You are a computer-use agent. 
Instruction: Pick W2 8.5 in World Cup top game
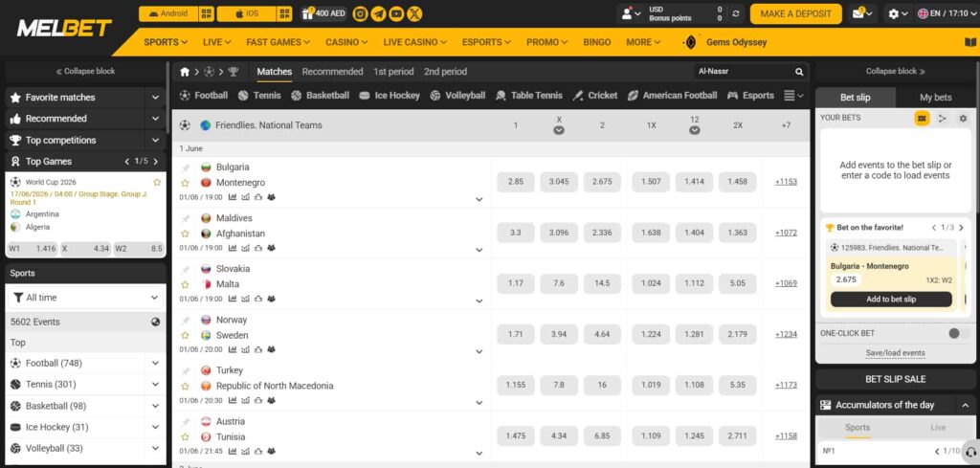tap(139, 249)
